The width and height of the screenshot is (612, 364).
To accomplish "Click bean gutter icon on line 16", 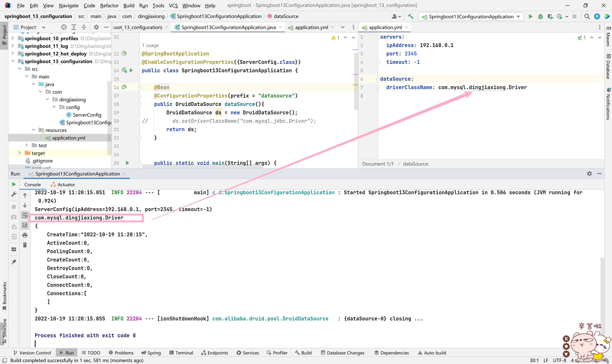I will 124,87.
